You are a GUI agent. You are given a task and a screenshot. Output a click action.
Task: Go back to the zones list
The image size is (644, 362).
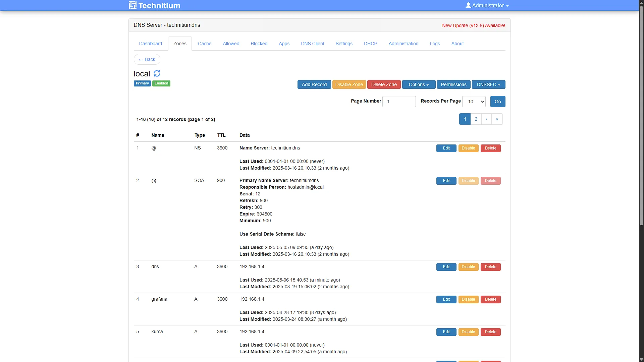pos(147,59)
